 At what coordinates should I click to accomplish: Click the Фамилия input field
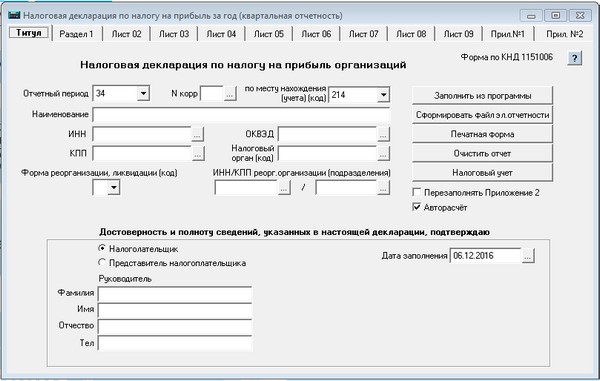pyautogui.click(x=175, y=294)
